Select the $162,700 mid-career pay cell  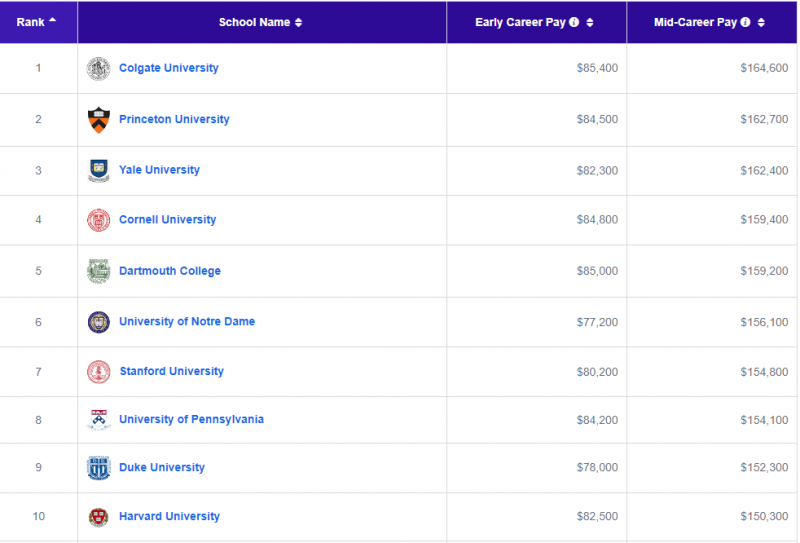click(712, 120)
